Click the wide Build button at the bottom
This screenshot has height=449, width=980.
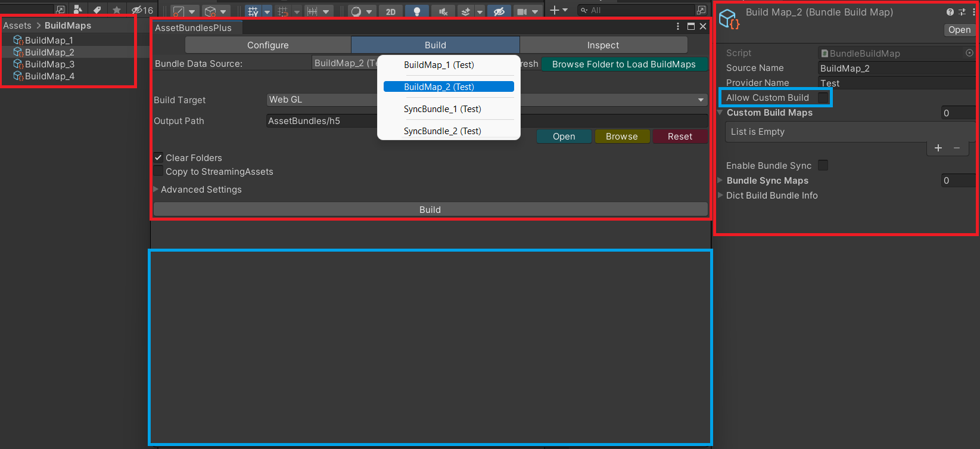pyautogui.click(x=430, y=209)
